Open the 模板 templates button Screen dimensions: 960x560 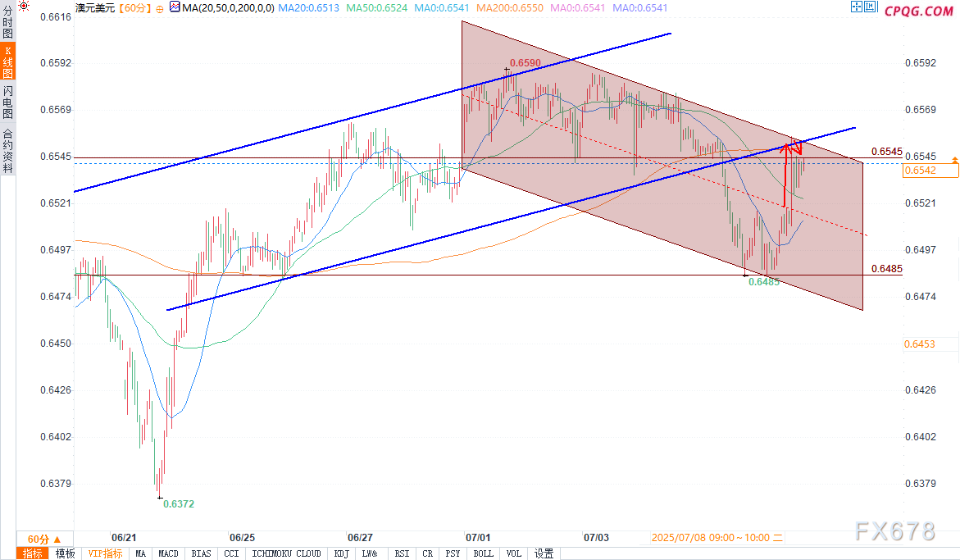pos(65,553)
